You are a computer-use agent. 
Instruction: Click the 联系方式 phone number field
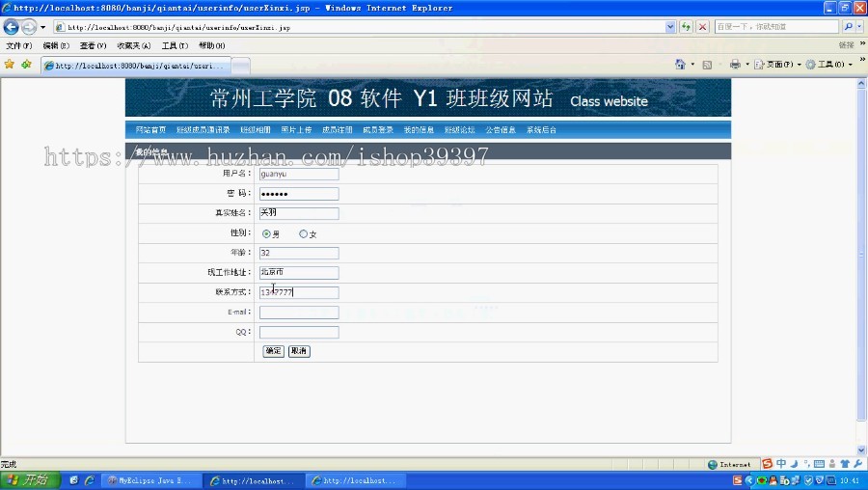299,292
